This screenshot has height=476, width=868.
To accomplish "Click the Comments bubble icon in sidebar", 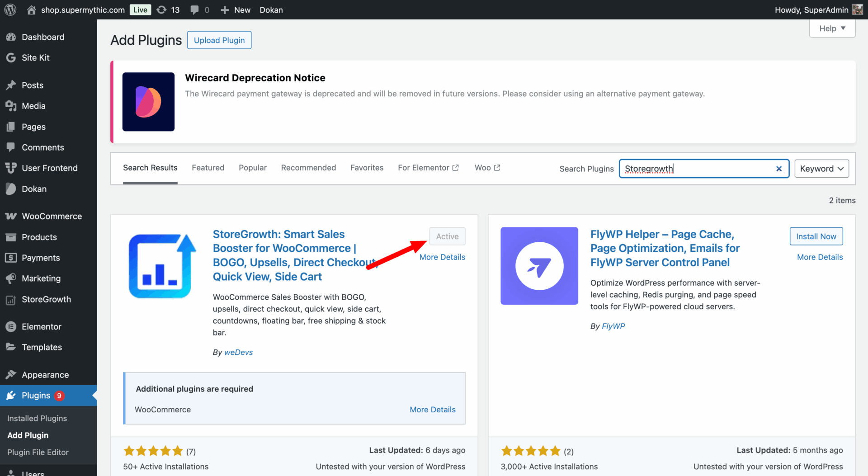I will click(11, 147).
